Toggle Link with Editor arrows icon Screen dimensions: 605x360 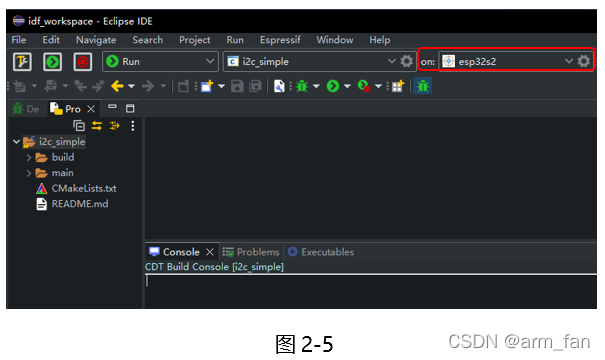(x=97, y=125)
